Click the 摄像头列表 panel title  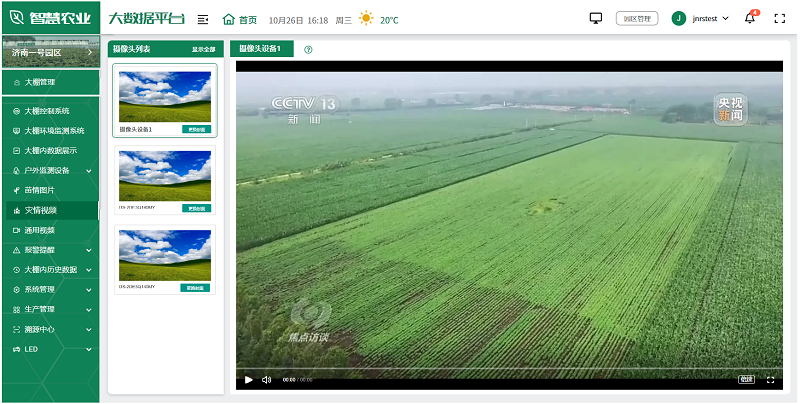click(x=132, y=49)
